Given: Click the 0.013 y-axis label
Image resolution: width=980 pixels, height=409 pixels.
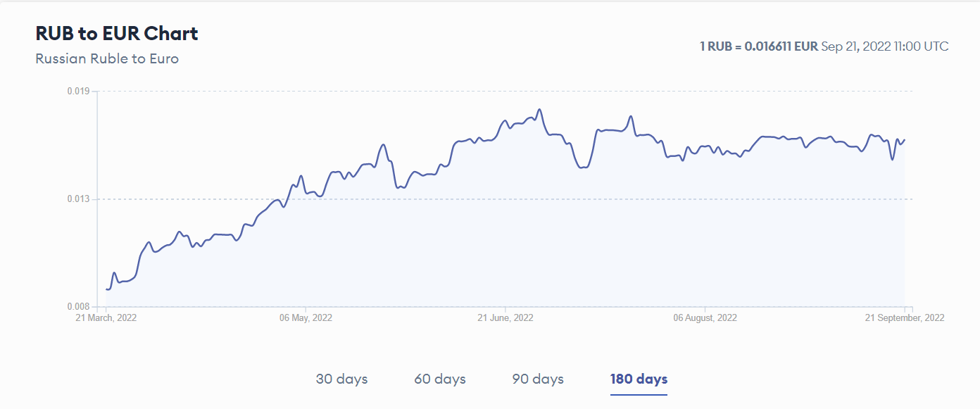Looking at the screenshot, I should pos(77,199).
